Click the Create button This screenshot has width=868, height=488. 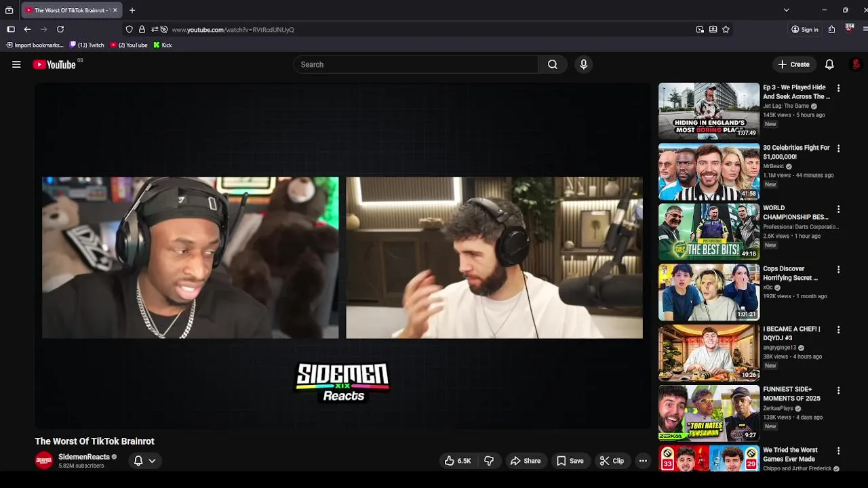(x=793, y=64)
